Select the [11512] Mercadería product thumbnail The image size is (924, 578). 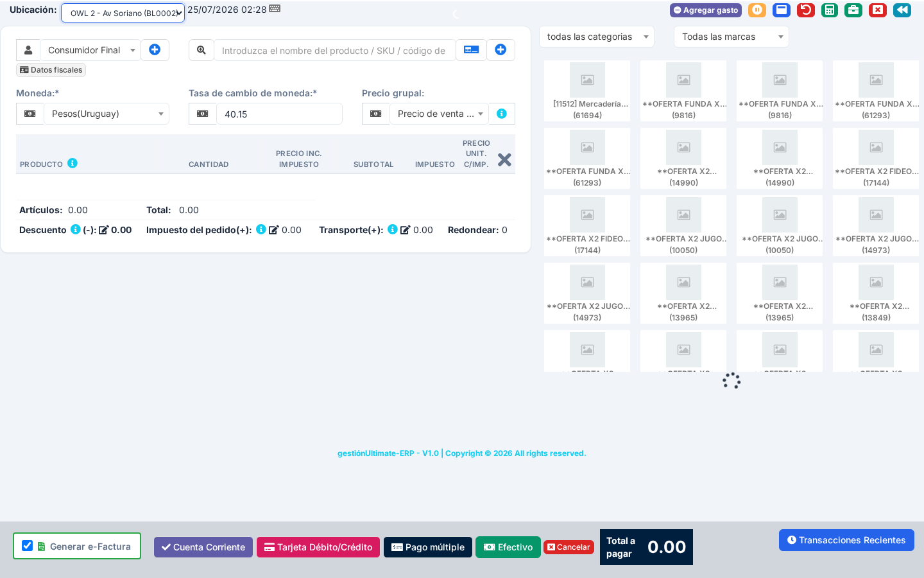point(587,91)
